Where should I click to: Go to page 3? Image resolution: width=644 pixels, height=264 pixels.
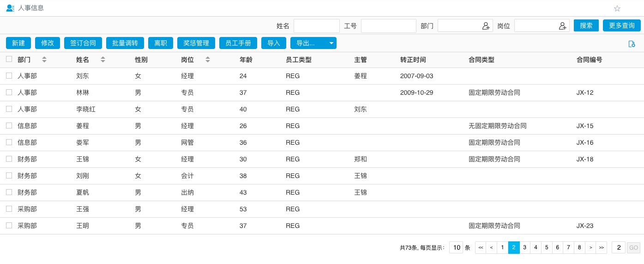524,248
